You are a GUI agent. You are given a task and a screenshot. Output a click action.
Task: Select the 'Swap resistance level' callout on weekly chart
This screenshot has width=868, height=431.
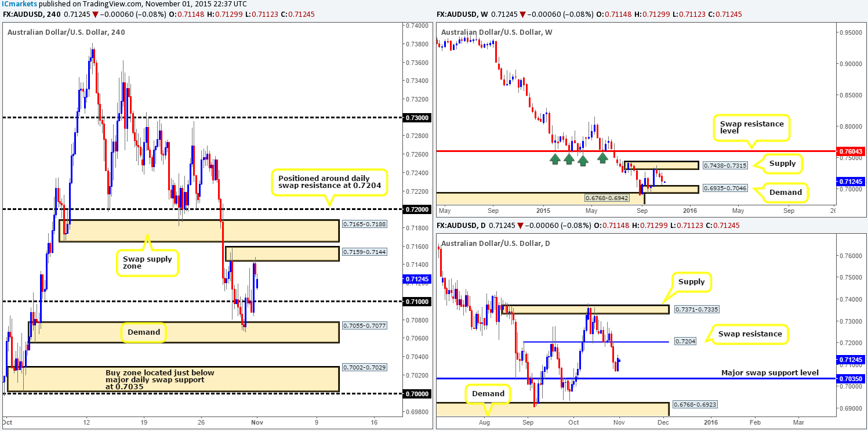tap(751, 128)
